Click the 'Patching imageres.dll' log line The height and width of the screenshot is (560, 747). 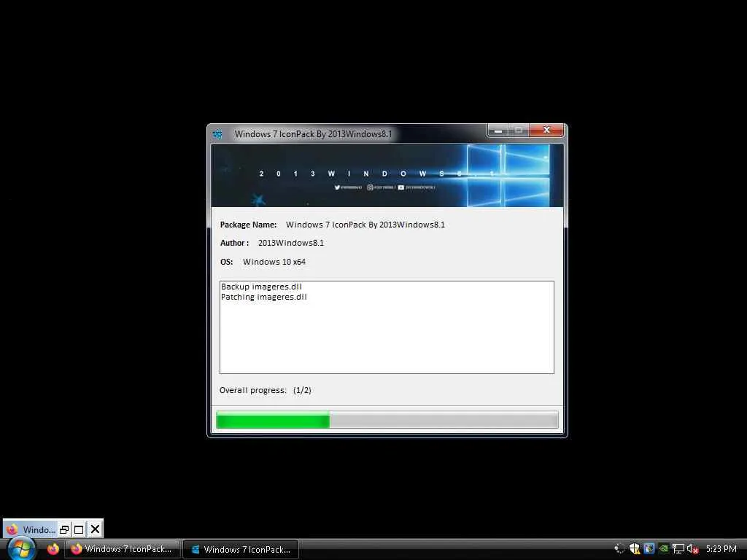click(x=264, y=297)
